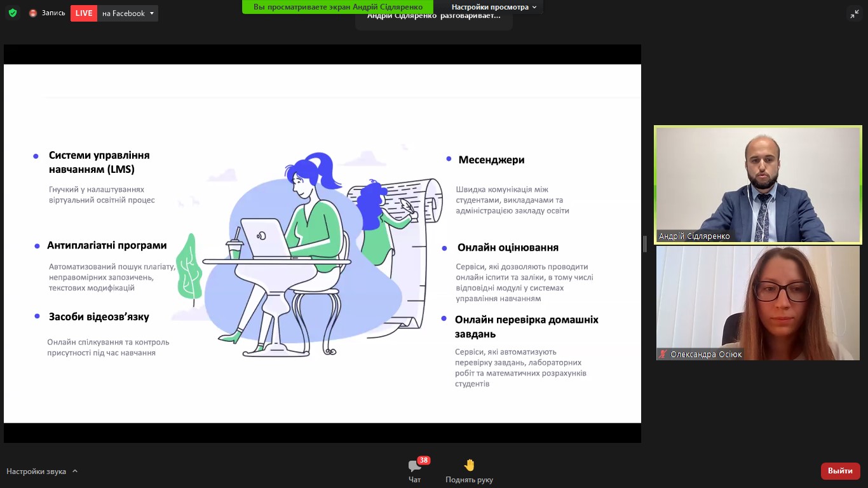Expand the "Настройки звука" audio settings
The image size is (868, 488).
coord(42,471)
